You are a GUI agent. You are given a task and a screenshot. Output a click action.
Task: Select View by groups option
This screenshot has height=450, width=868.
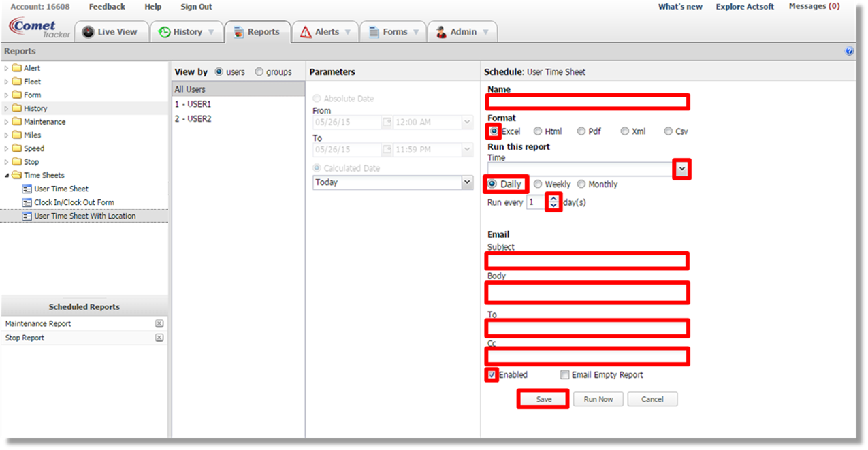[259, 71]
